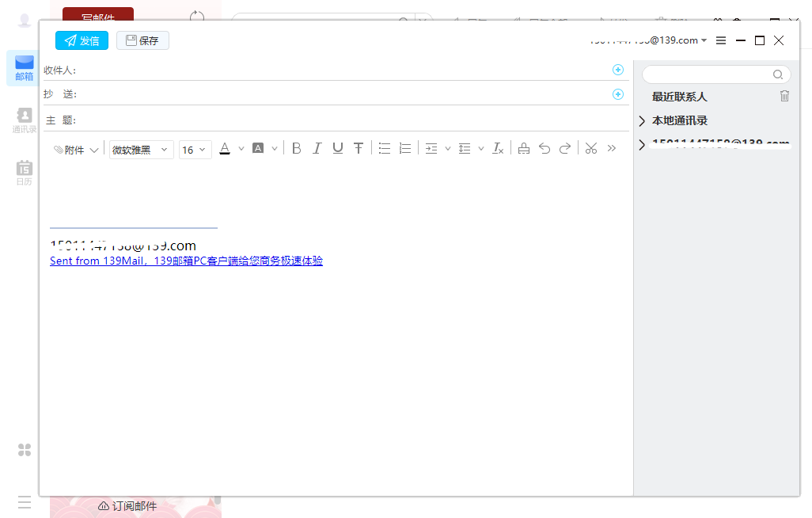The image size is (812, 518).
Task: Expand the 本地通讯录 contact group
Action: [642, 121]
